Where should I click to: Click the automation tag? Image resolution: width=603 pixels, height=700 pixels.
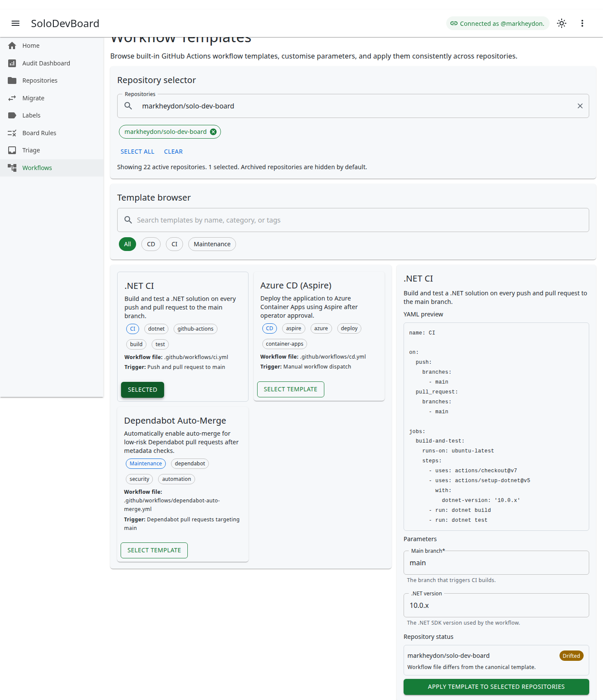pos(177,479)
